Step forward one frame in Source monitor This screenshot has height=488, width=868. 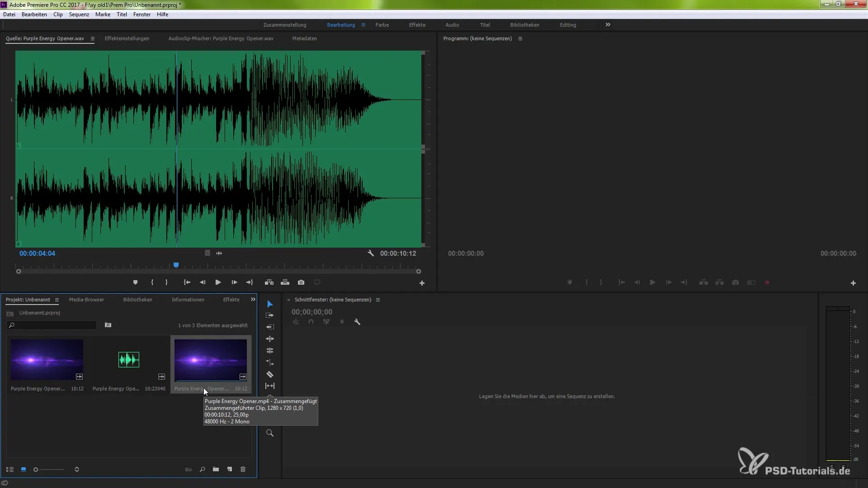coord(234,282)
